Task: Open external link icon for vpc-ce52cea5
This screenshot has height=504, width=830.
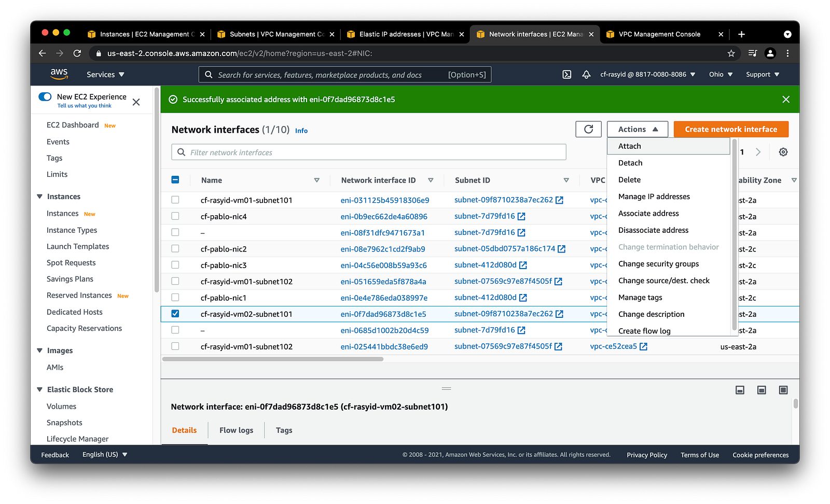Action: pos(643,346)
